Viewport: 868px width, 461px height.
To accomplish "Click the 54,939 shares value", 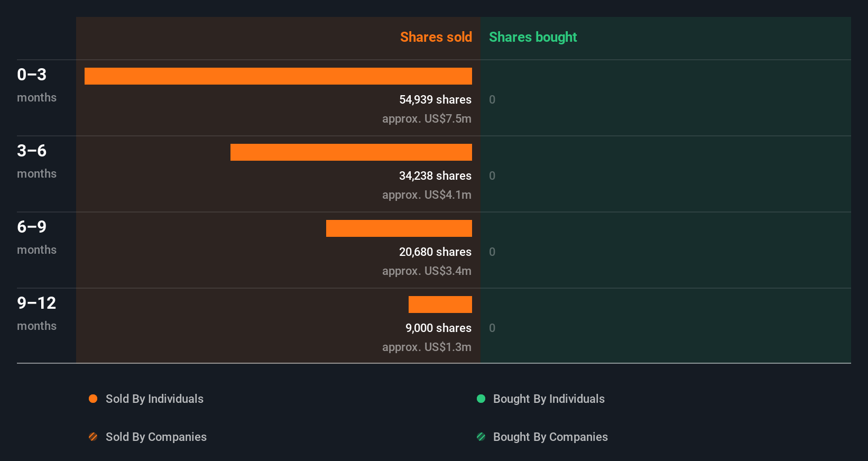I will [x=435, y=99].
